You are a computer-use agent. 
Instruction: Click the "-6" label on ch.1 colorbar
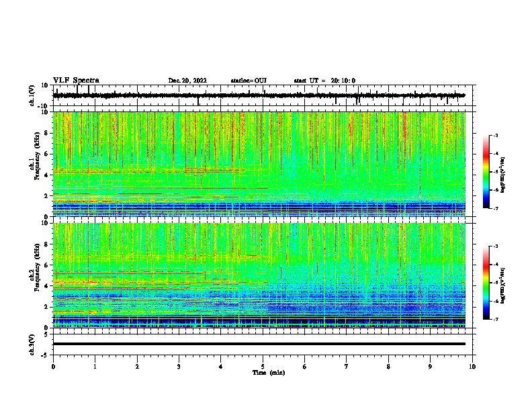pos(496,190)
